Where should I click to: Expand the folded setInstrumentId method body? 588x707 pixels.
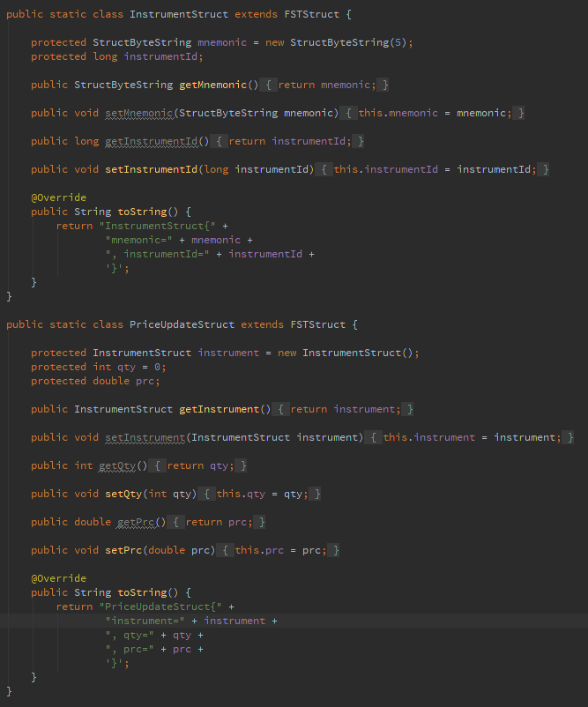click(x=432, y=169)
